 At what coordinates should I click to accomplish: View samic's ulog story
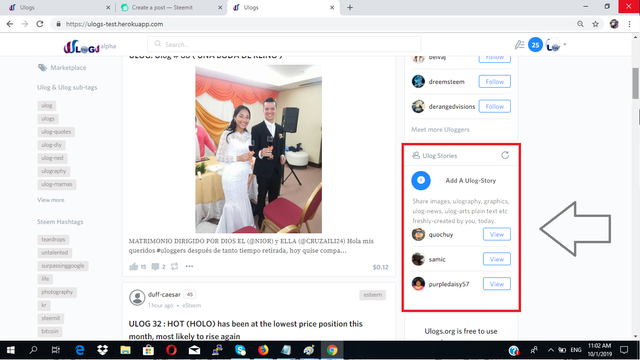[497, 259]
